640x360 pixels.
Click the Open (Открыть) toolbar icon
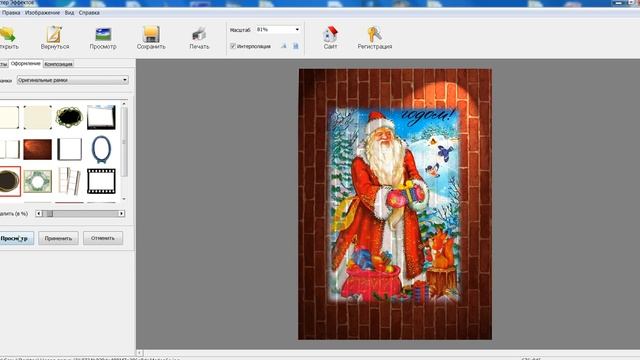point(7,34)
